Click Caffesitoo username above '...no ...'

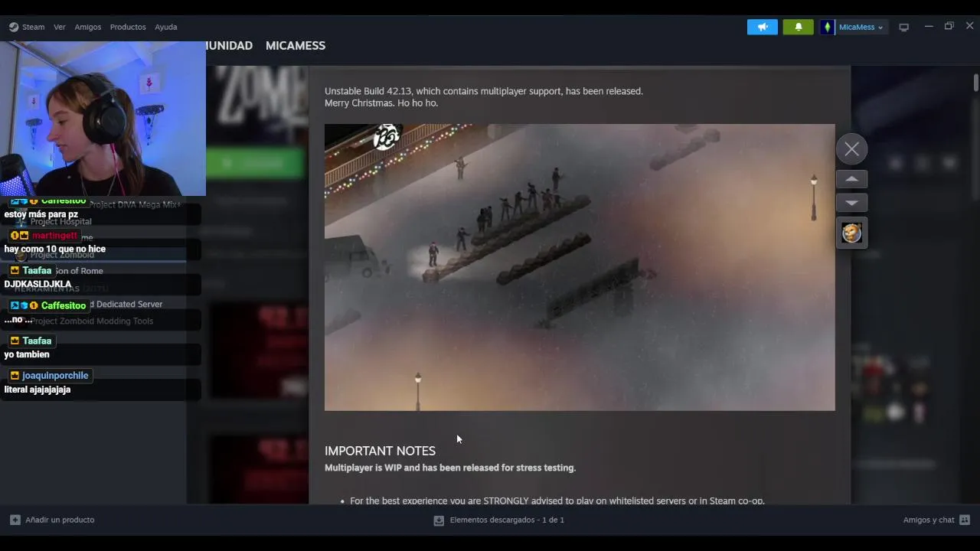pos(64,305)
